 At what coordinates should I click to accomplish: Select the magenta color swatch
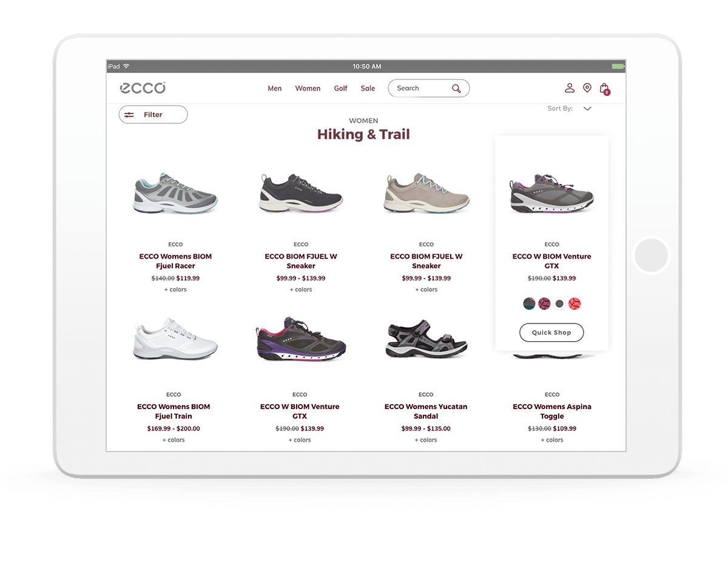click(x=544, y=303)
